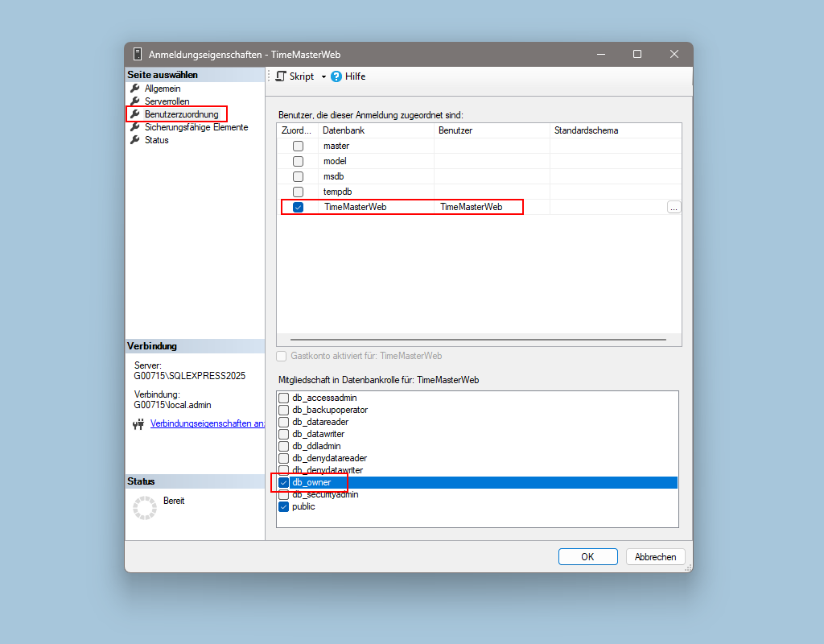Click the Abbrechen button
The width and height of the screenshot is (824, 644).
tap(655, 556)
